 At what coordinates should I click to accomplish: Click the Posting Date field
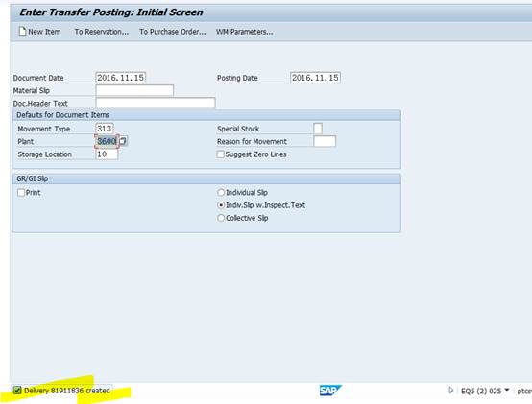(x=315, y=78)
